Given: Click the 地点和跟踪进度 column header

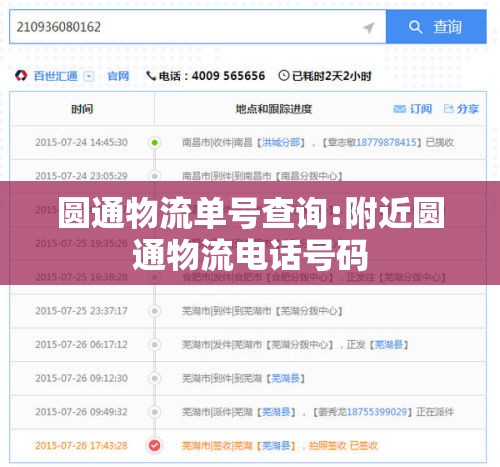Looking at the screenshot, I should click(274, 109).
